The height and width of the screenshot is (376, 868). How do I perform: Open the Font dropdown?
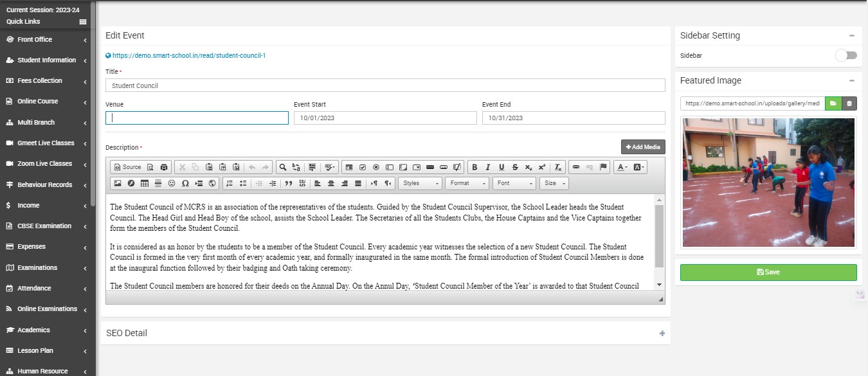click(x=514, y=183)
